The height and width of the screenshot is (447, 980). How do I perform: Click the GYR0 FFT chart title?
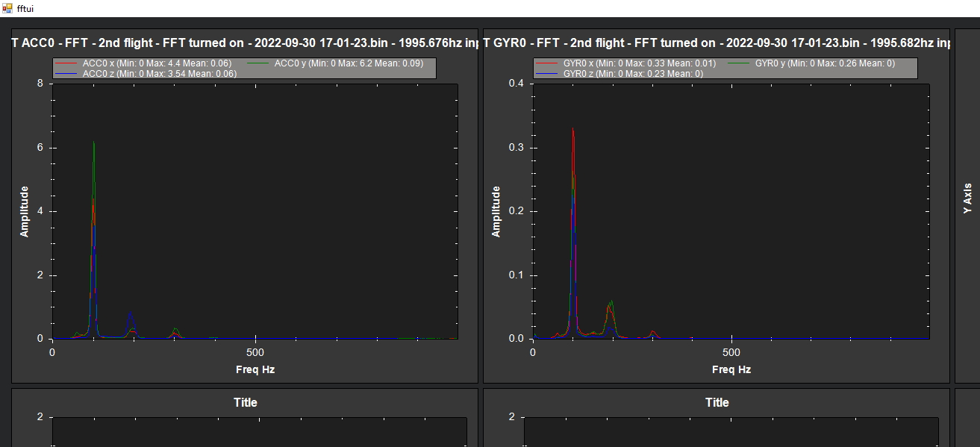[x=717, y=43]
